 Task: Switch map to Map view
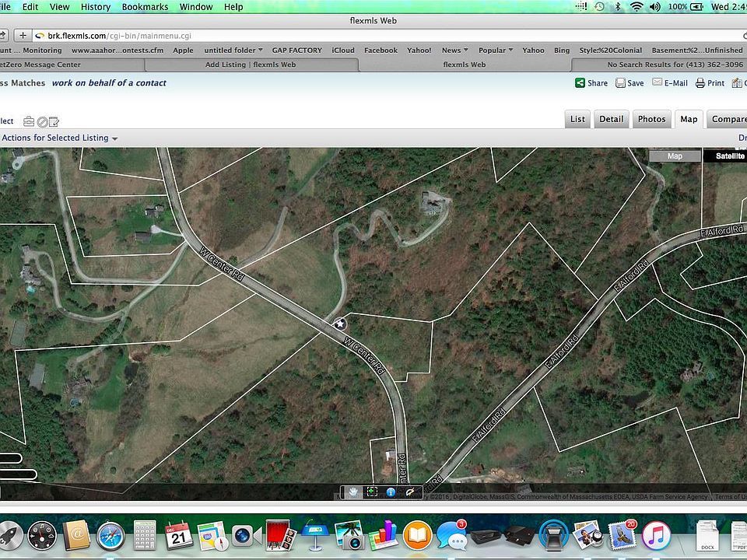click(675, 156)
